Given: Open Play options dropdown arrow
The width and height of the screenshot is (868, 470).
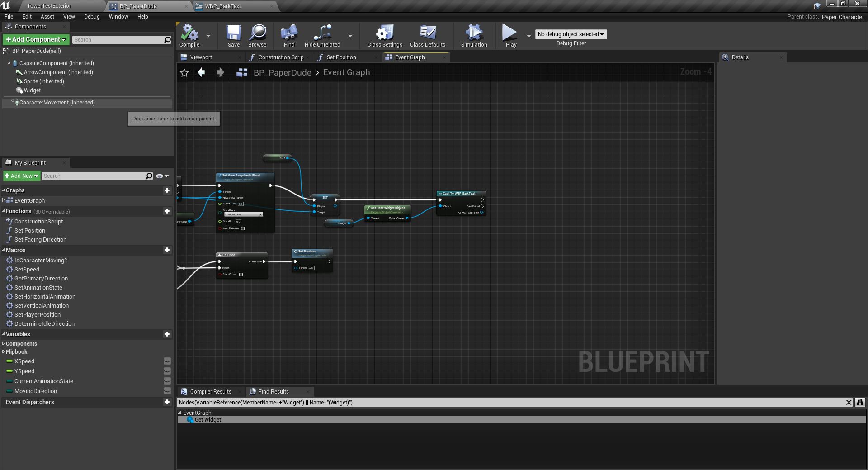Looking at the screenshot, I should point(529,36).
